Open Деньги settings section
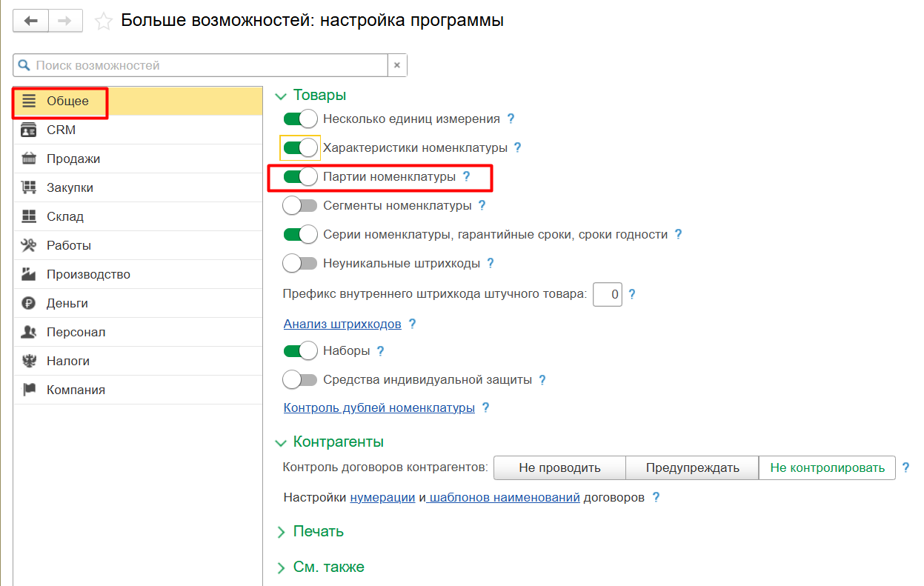Screen dimensions: 924x586 [138, 303]
